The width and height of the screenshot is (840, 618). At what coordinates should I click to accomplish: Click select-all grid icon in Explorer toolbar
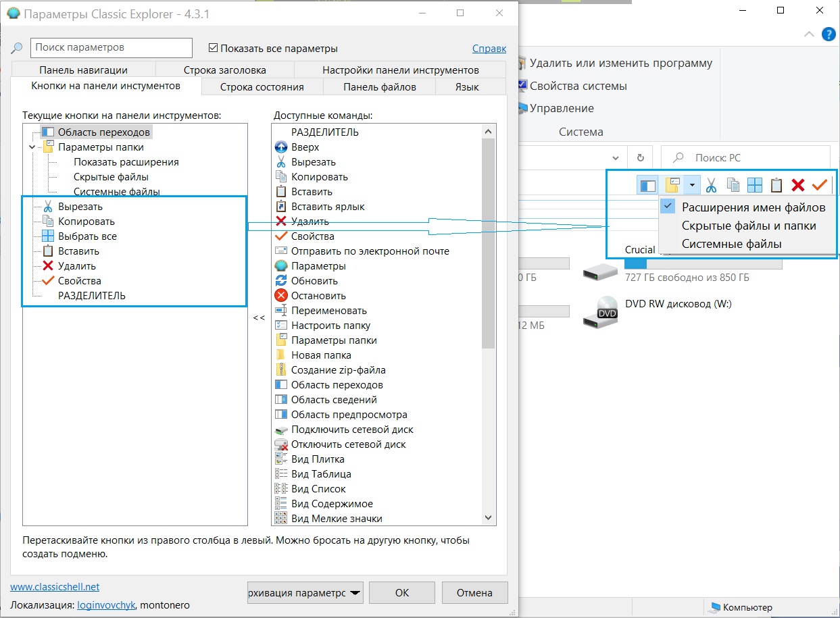click(754, 184)
